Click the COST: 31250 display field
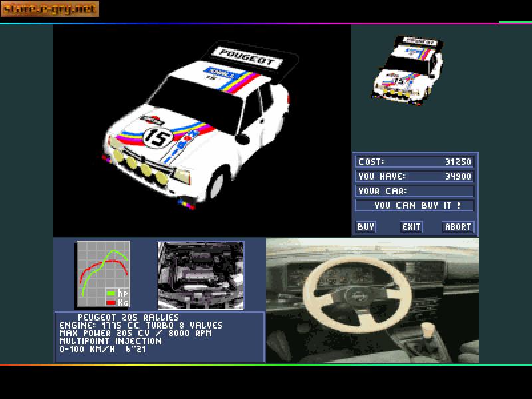This screenshot has width=532, height=399. click(412, 161)
